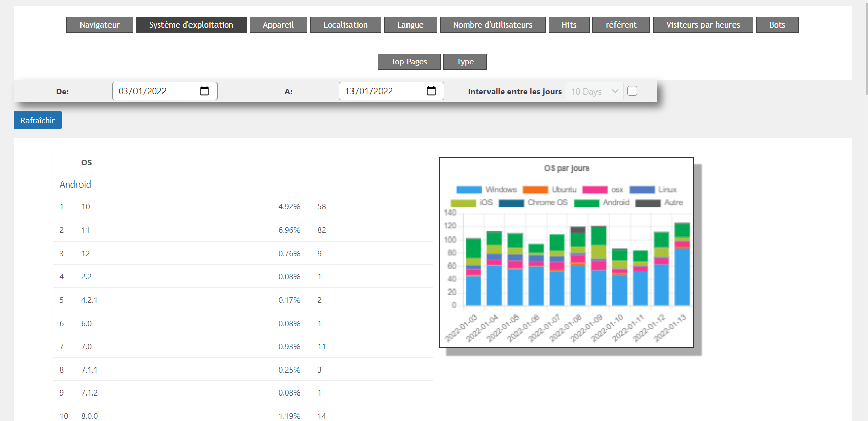Open the référent tab
The image size is (868, 421).
[621, 25]
